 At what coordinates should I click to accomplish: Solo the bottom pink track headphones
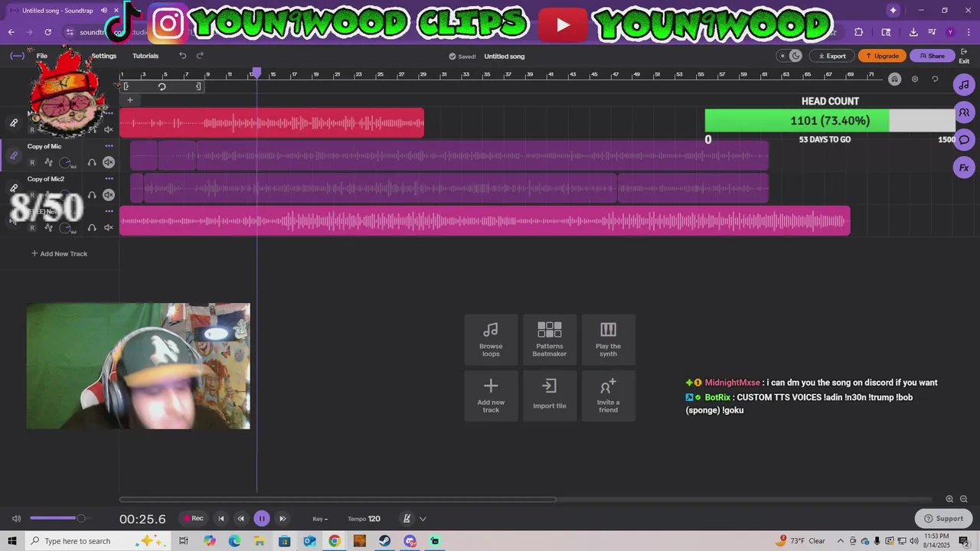click(92, 227)
